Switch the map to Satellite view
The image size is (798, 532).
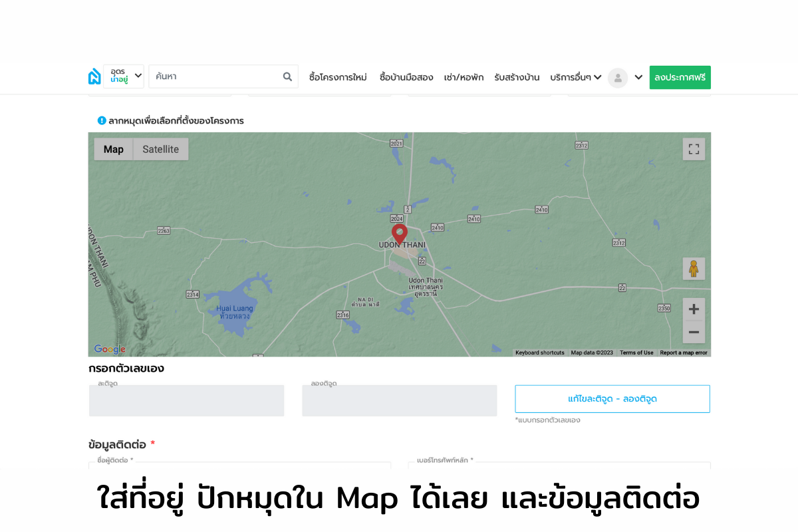pos(161,149)
